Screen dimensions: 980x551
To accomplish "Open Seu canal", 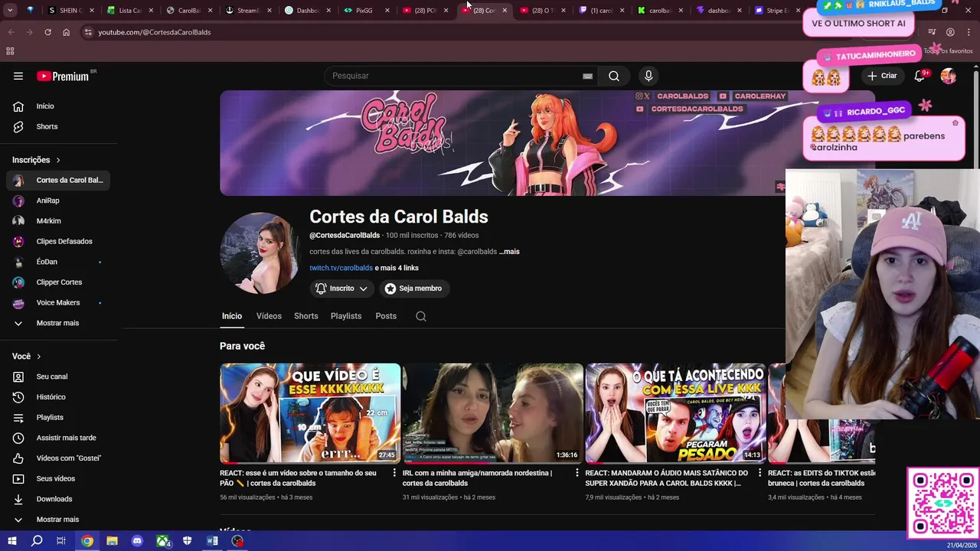I will [59, 377].
